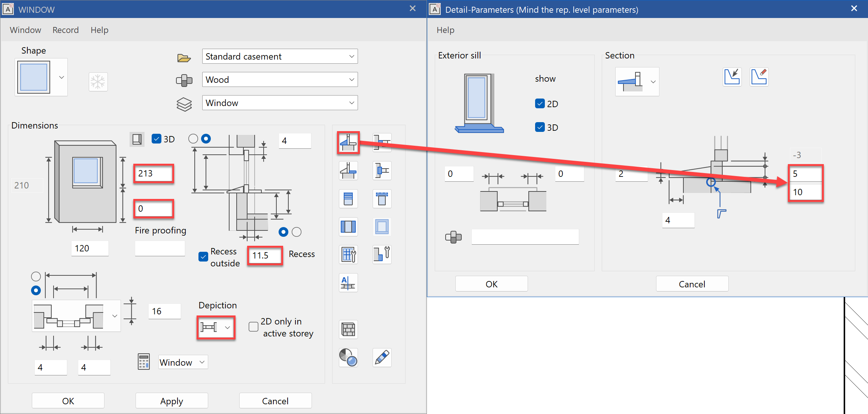
Task: Open the color sphere material icon
Action: point(348,357)
